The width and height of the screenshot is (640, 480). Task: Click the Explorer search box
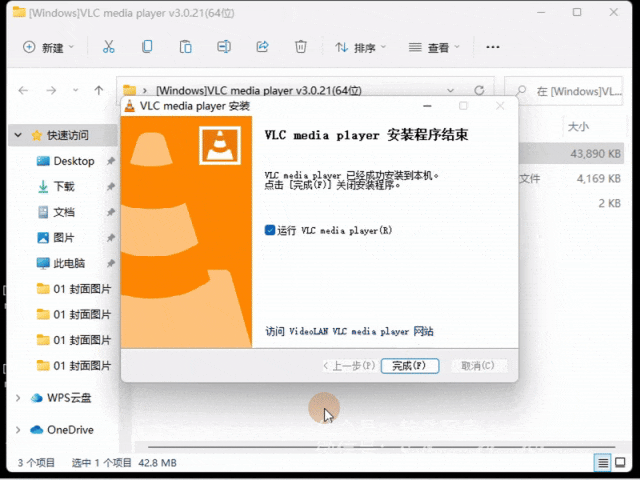[x=564, y=91]
